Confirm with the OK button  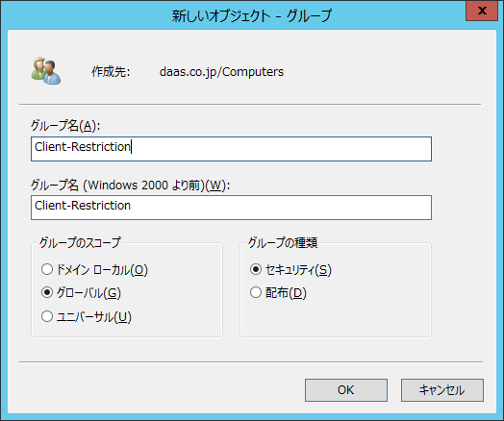pos(346,390)
